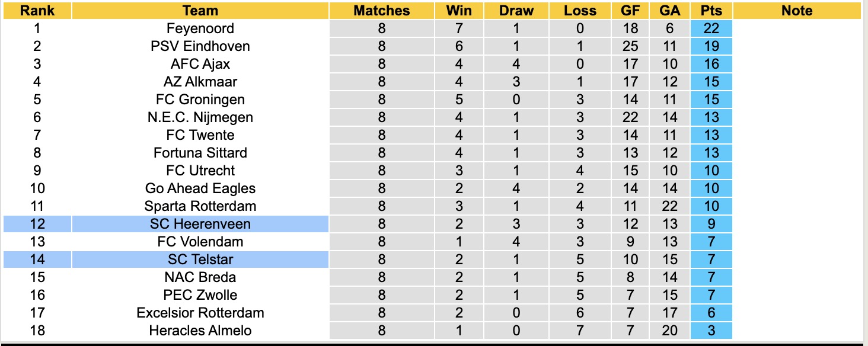The height and width of the screenshot is (346, 868).
Task: Click Feyenoord's 22 points cell
Action: click(x=711, y=28)
